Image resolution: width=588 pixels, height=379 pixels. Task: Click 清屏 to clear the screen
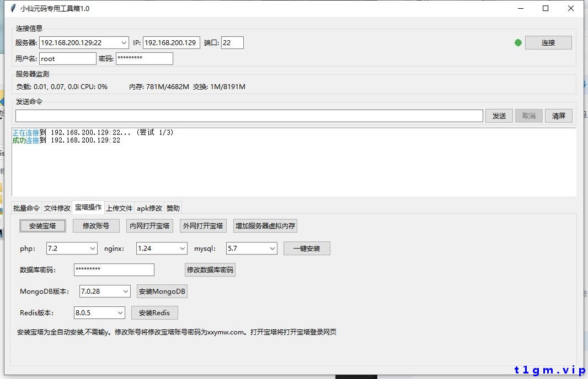tap(559, 116)
